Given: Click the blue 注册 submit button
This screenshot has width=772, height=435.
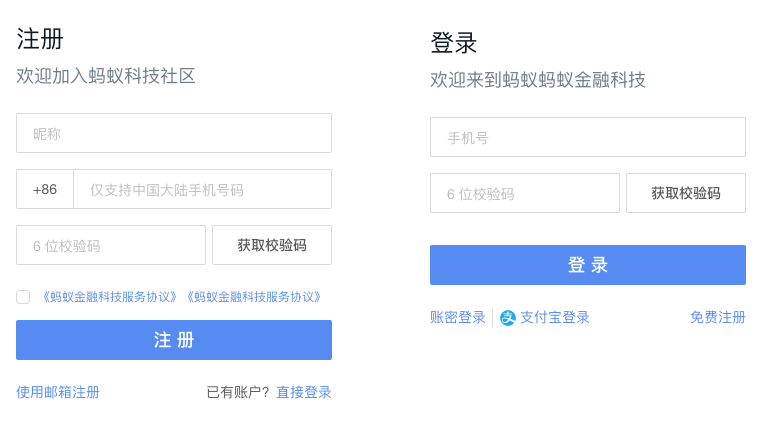Looking at the screenshot, I should click(174, 340).
